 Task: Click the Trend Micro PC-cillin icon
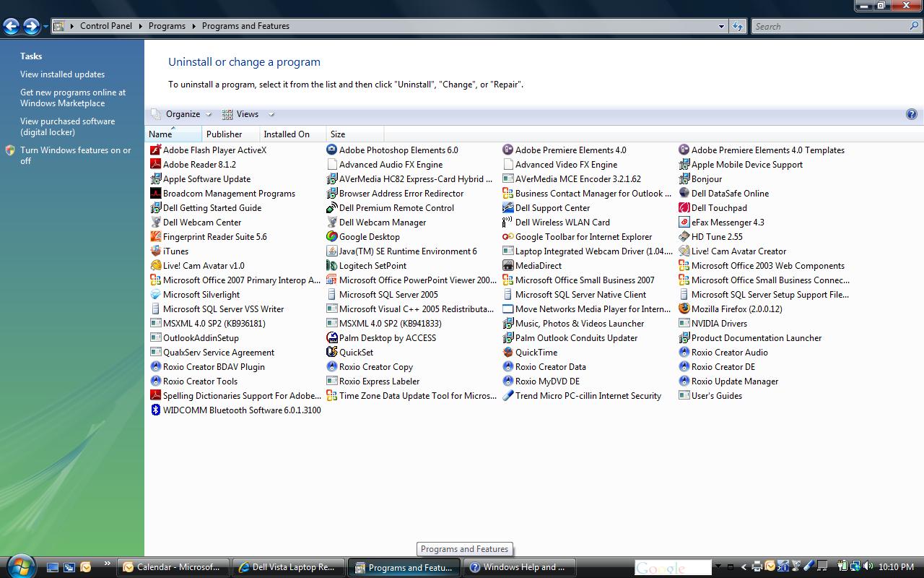coord(507,396)
